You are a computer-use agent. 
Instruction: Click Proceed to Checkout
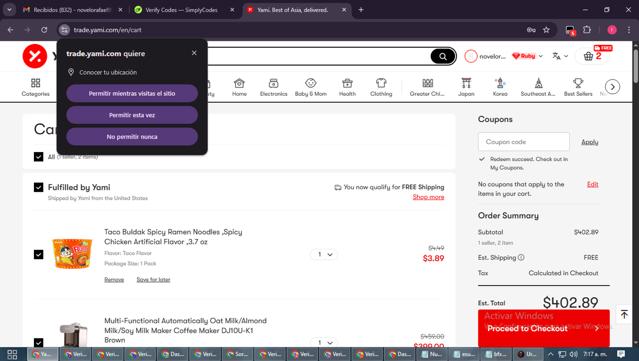click(544, 328)
